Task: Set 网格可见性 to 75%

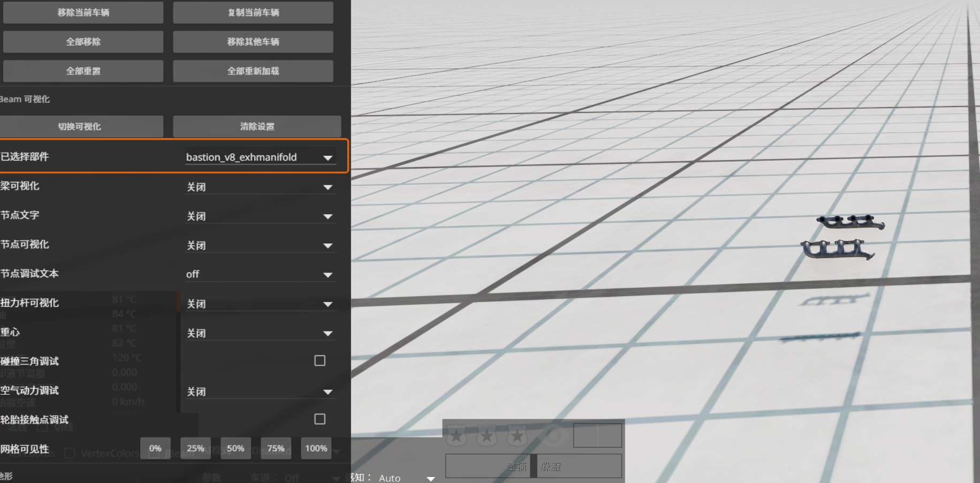Action: coord(276,448)
